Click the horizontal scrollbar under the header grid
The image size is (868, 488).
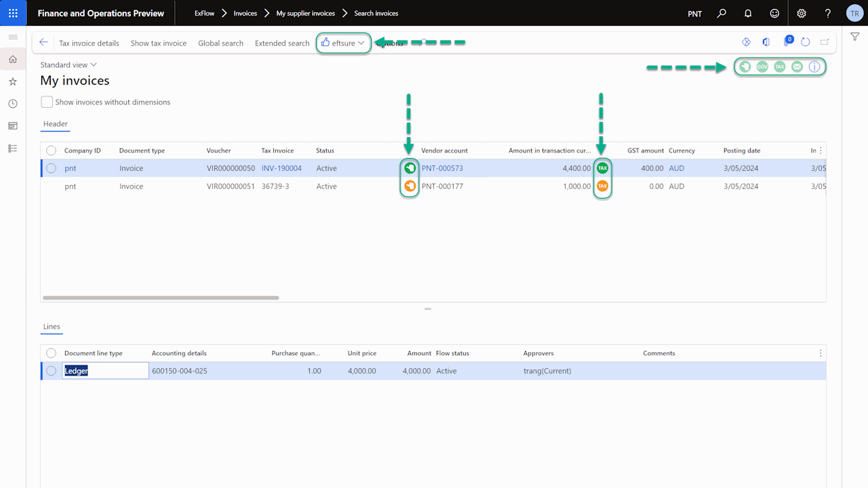161,298
